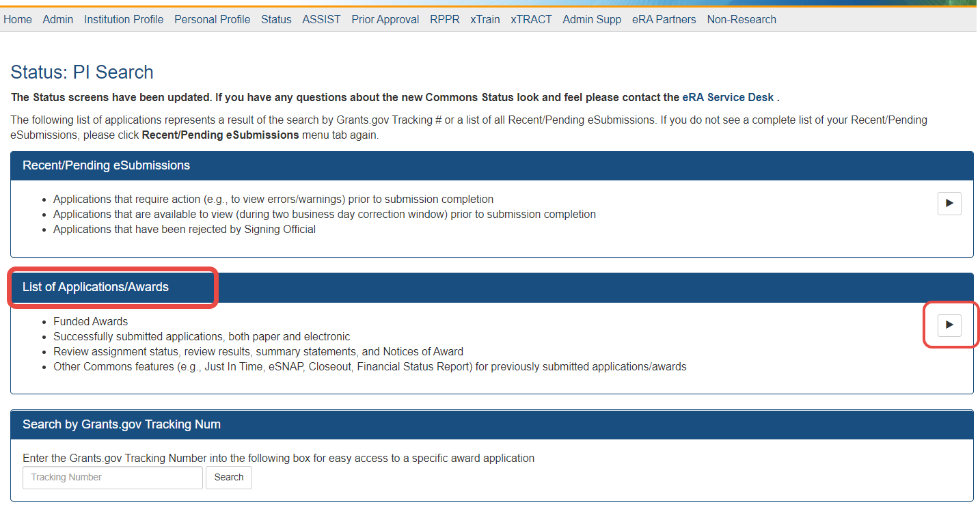Open Prior Approval menu
980x505 pixels.
385,19
